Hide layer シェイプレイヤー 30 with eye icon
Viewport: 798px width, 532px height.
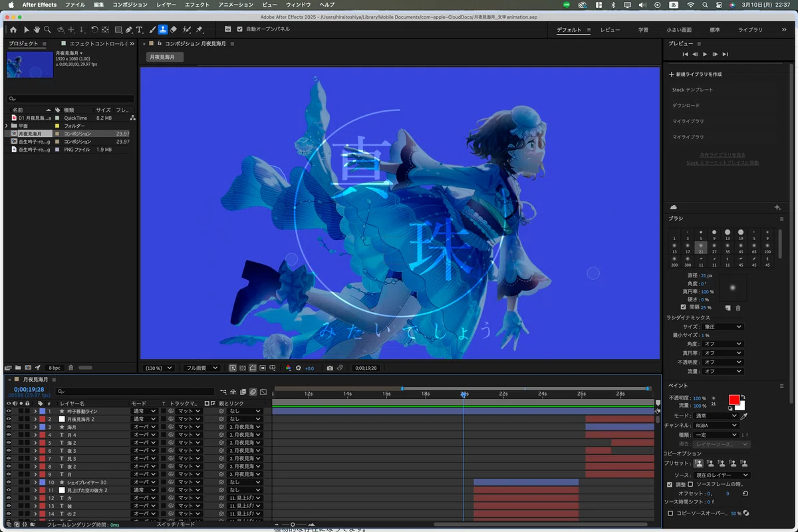pos(9,482)
